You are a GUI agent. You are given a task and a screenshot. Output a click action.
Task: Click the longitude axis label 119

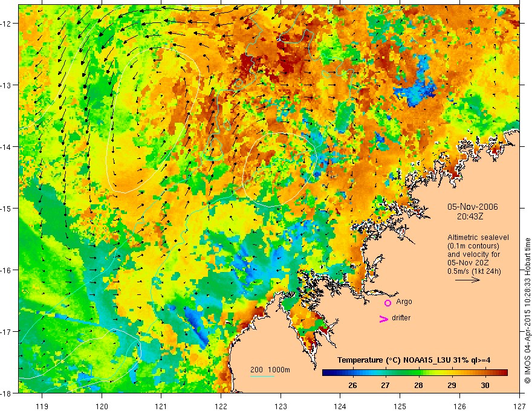pos(42,406)
